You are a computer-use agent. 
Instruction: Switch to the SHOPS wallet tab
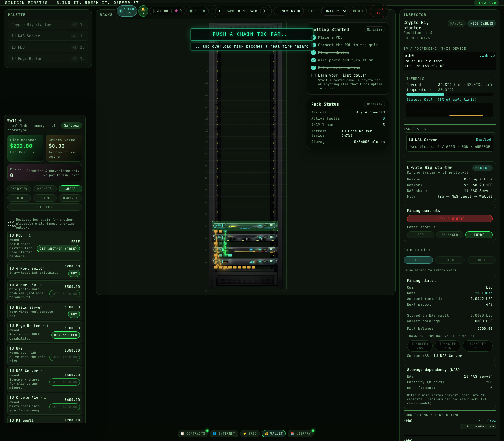70,189
